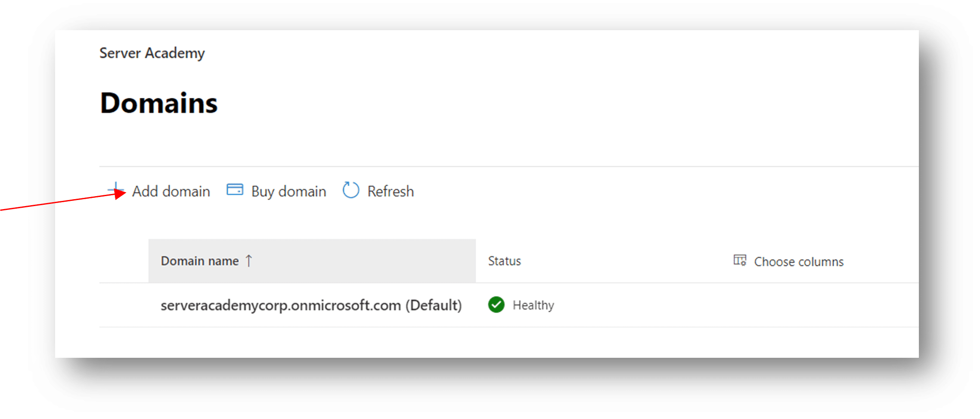Click the Domains page heading
The image size is (980, 419).
click(158, 103)
